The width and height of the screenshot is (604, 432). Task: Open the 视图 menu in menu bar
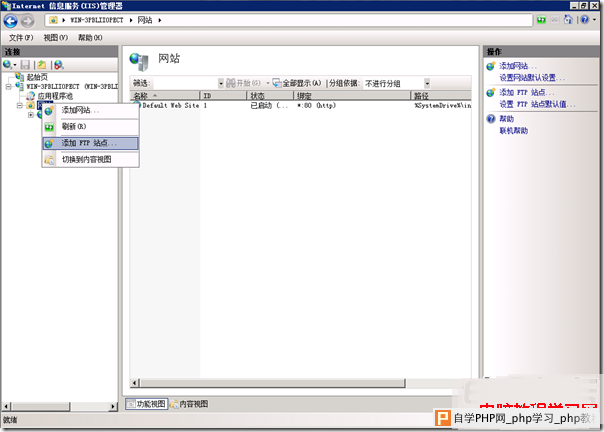[56, 37]
